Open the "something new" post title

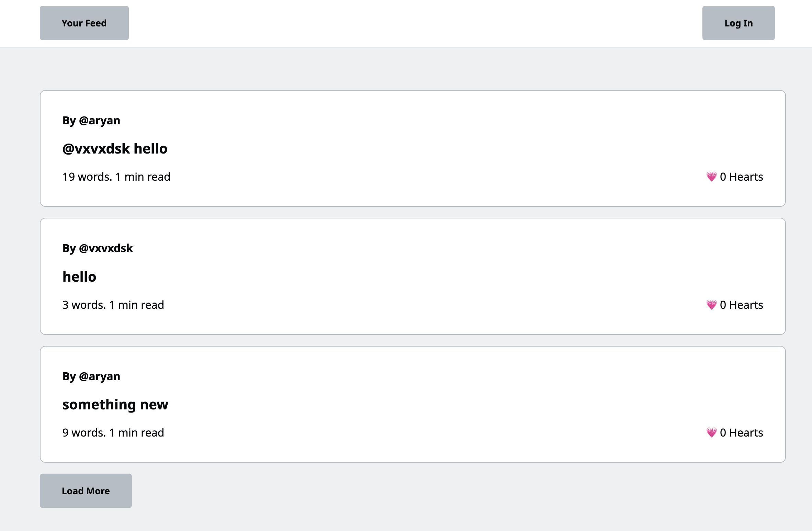(115, 405)
